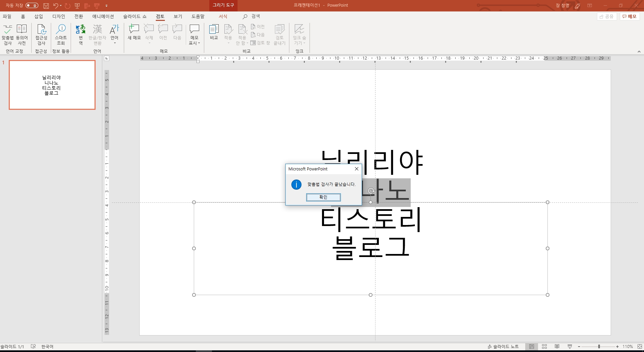Viewport: 644px width, 352px height.
Task: Click 한글/한자 변환 conversion icon
Action: pyautogui.click(x=97, y=35)
